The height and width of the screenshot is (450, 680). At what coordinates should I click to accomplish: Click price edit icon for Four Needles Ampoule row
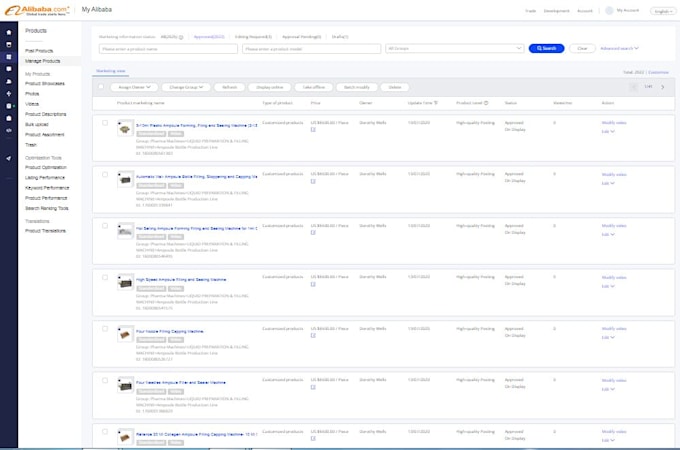point(313,387)
